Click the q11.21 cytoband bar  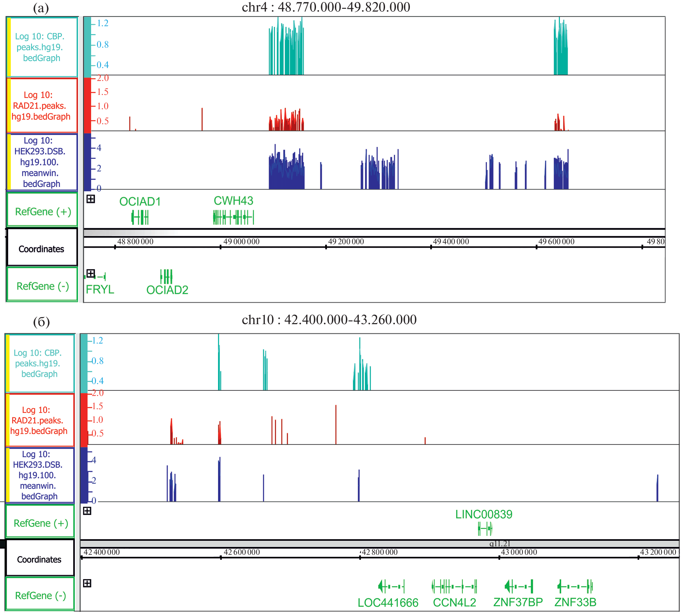499,544
